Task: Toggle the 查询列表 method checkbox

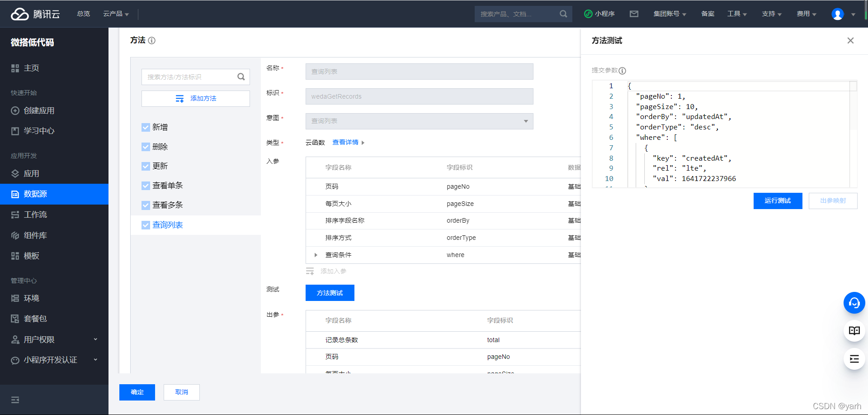Action: tap(146, 225)
